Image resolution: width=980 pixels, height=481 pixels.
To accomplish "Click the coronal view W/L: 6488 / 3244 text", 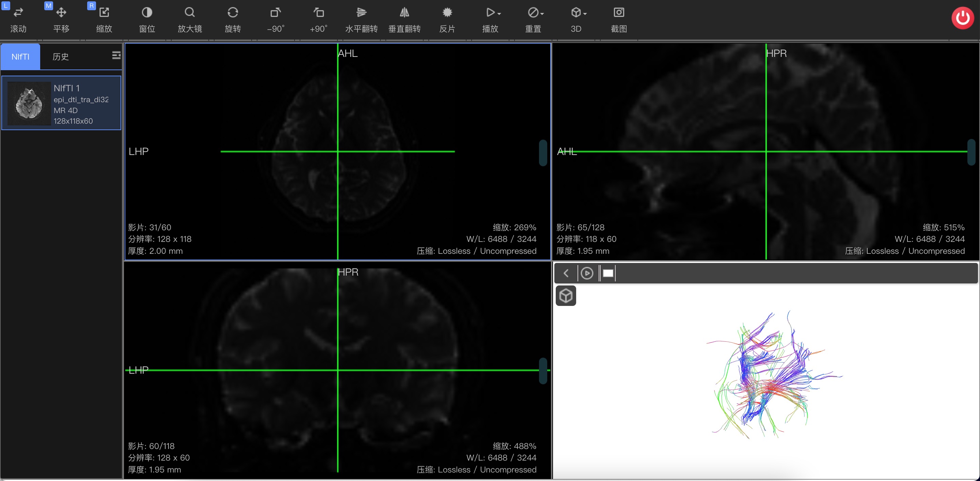I will pos(502,458).
